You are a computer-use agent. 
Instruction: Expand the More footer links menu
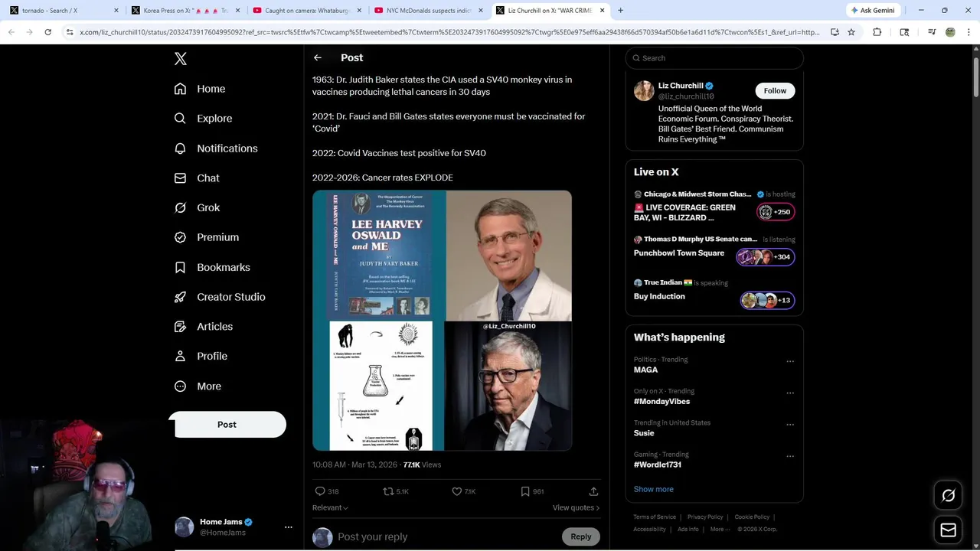pos(720,529)
